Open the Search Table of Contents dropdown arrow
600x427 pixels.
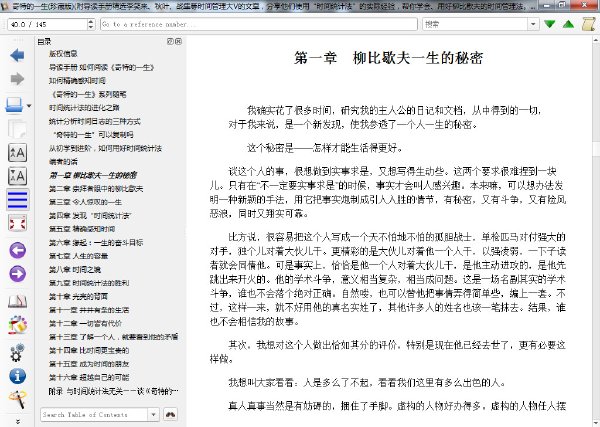153,414
